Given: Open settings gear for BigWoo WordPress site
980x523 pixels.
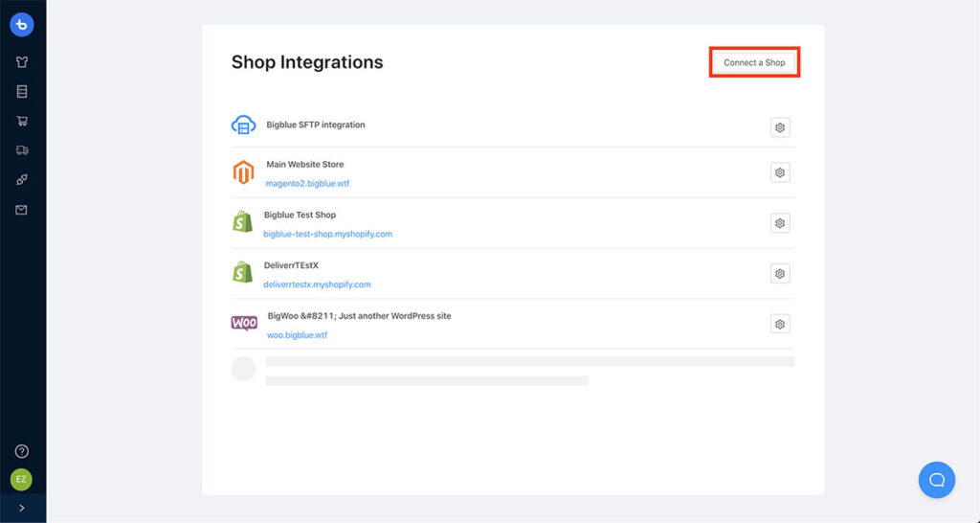Looking at the screenshot, I should pos(780,324).
